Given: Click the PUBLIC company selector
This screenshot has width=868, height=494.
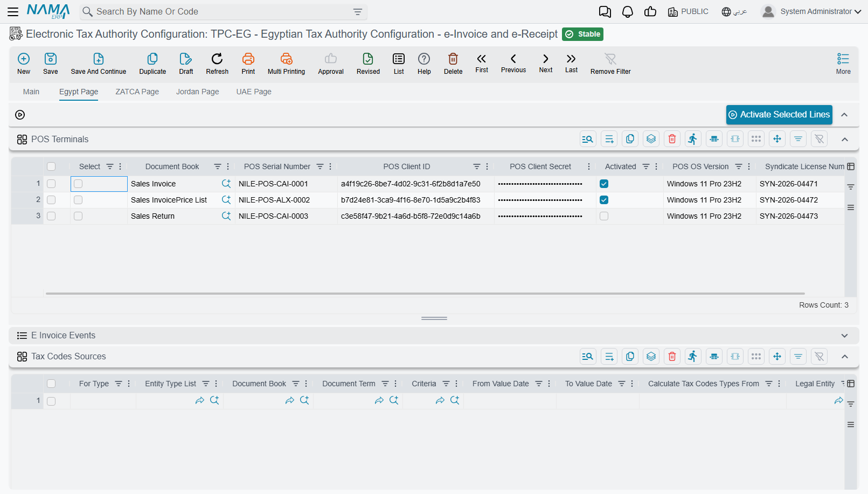Looking at the screenshot, I should (688, 11).
